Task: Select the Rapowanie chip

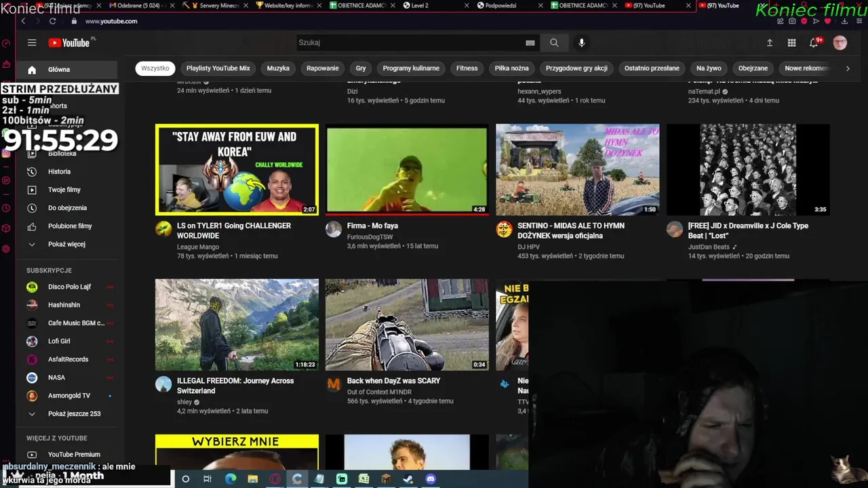Action: [x=323, y=68]
